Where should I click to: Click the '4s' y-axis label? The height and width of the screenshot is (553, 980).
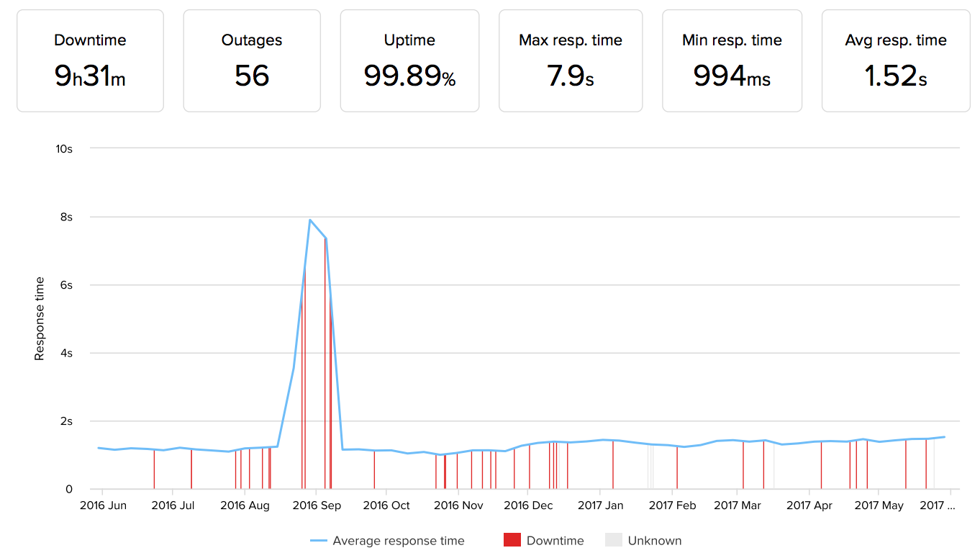[67, 353]
